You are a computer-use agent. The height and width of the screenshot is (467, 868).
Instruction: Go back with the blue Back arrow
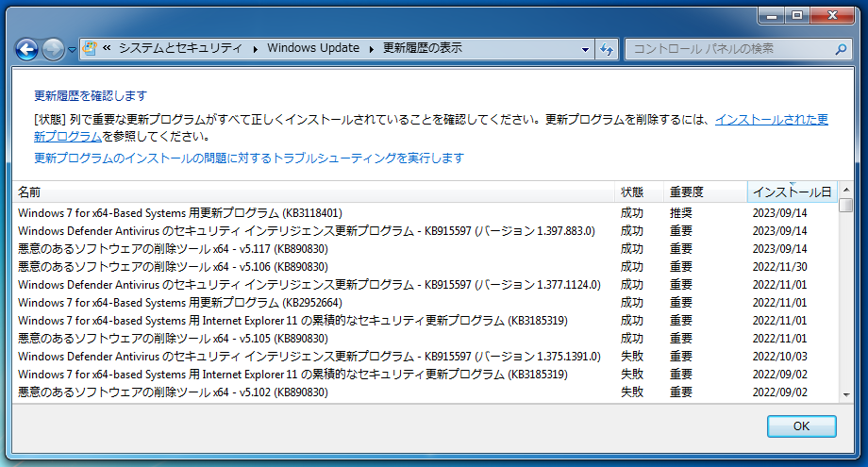[x=26, y=50]
